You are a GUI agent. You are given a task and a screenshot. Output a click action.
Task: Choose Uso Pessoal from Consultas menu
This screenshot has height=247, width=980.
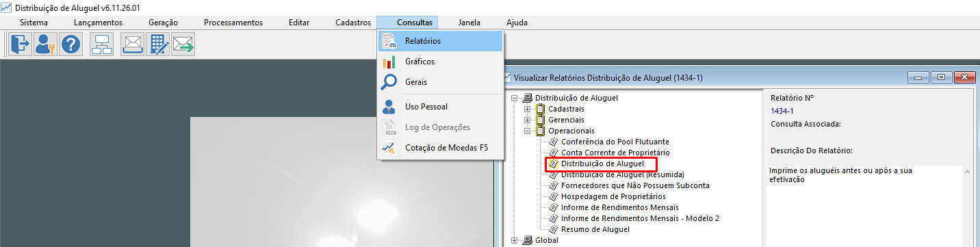coord(440,107)
